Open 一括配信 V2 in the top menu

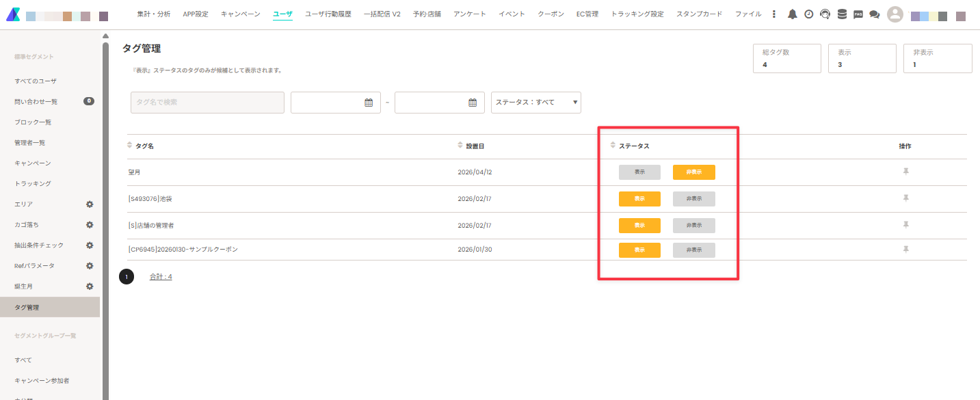click(382, 14)
